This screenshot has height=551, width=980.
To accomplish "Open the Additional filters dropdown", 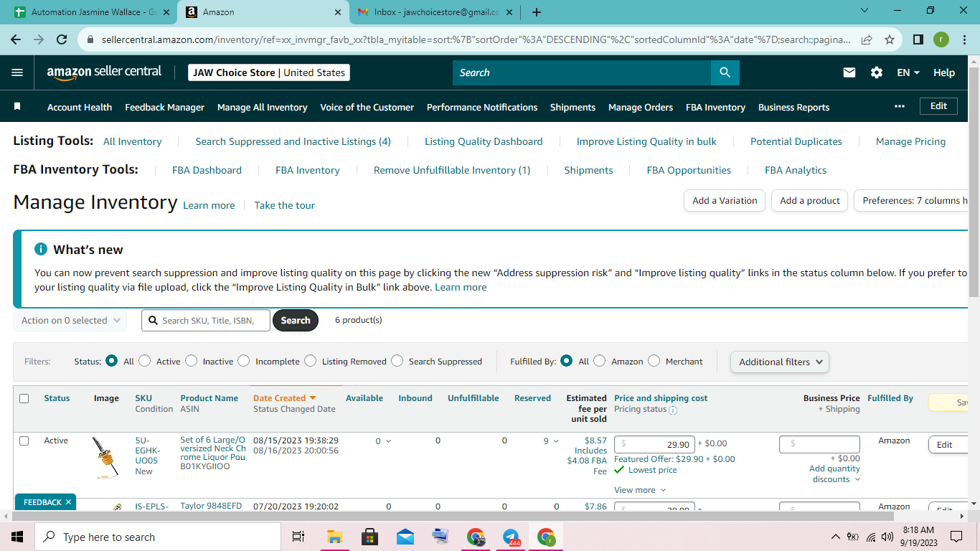I will click(x=780, y=362).
